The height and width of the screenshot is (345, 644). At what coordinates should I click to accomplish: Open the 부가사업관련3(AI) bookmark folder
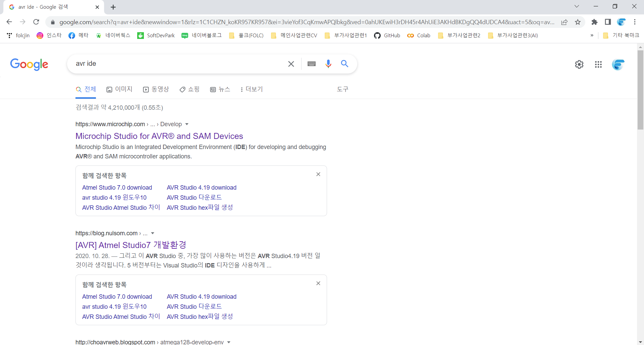(x=513, y=36)
